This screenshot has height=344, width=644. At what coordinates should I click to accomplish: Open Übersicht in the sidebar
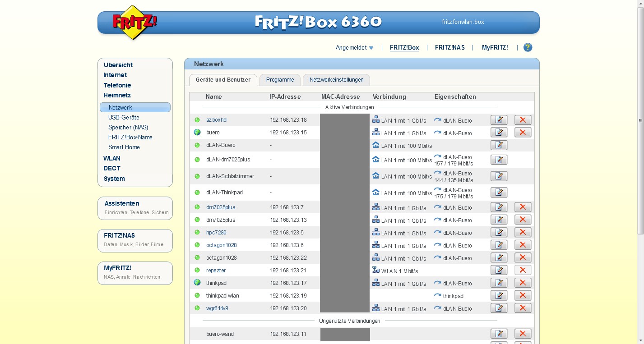(118, 65)
